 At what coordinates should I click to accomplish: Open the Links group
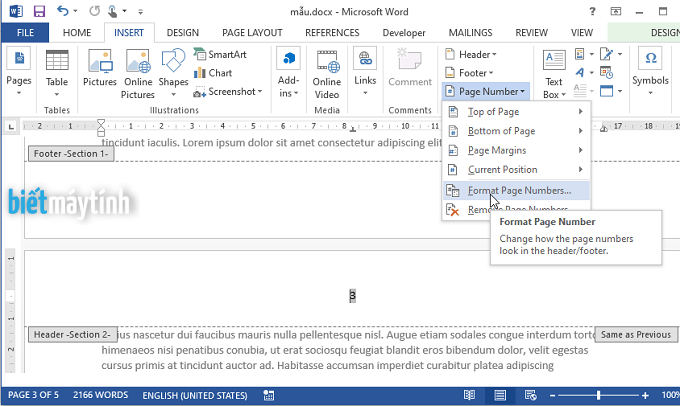click(x=365, y=72)
